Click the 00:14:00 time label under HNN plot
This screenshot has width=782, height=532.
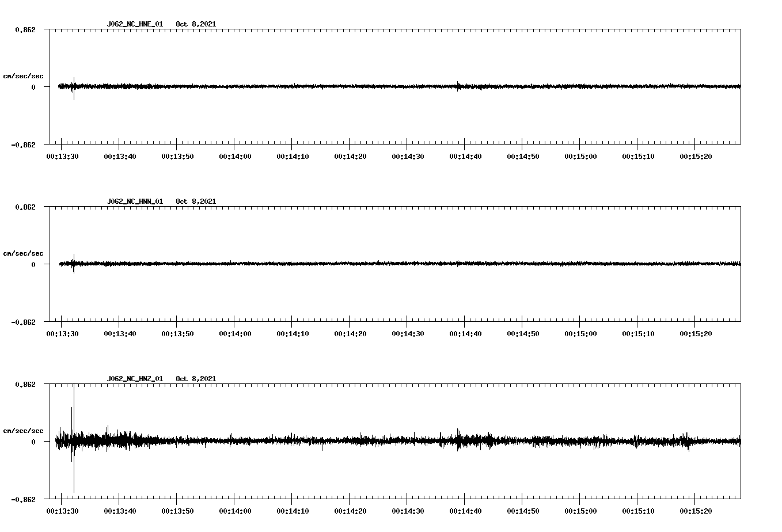(x=235, y=334)
